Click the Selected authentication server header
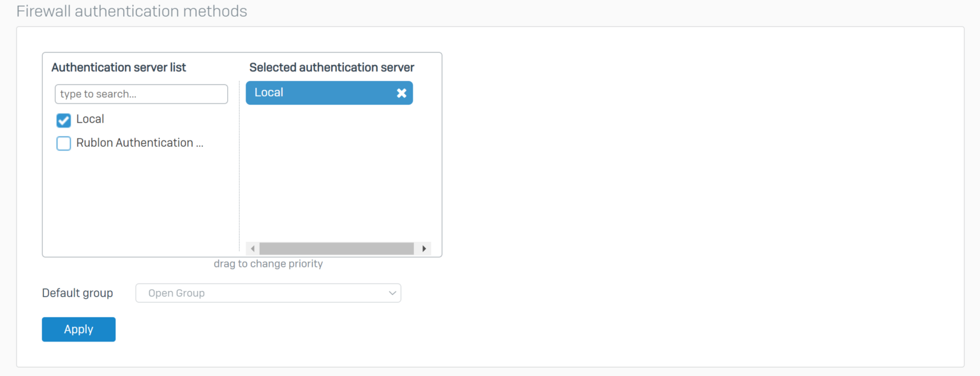980x376 pixels. click(x=332, y=67)
